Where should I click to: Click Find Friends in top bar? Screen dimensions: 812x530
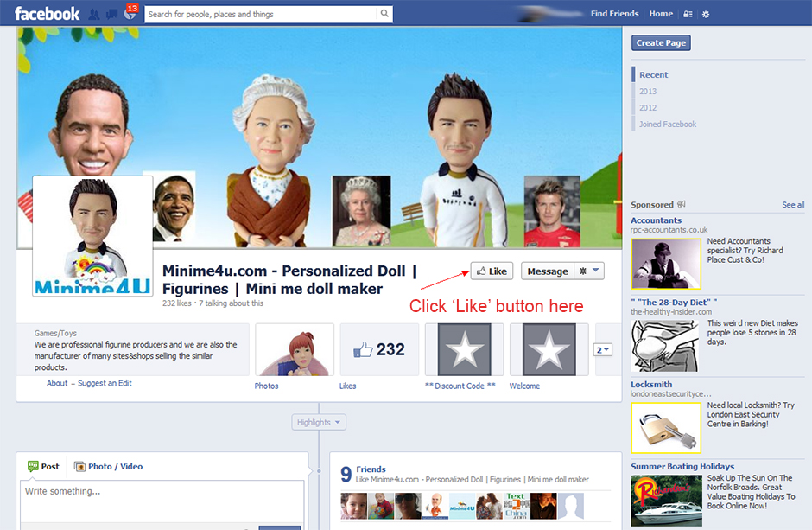(615, 14)
